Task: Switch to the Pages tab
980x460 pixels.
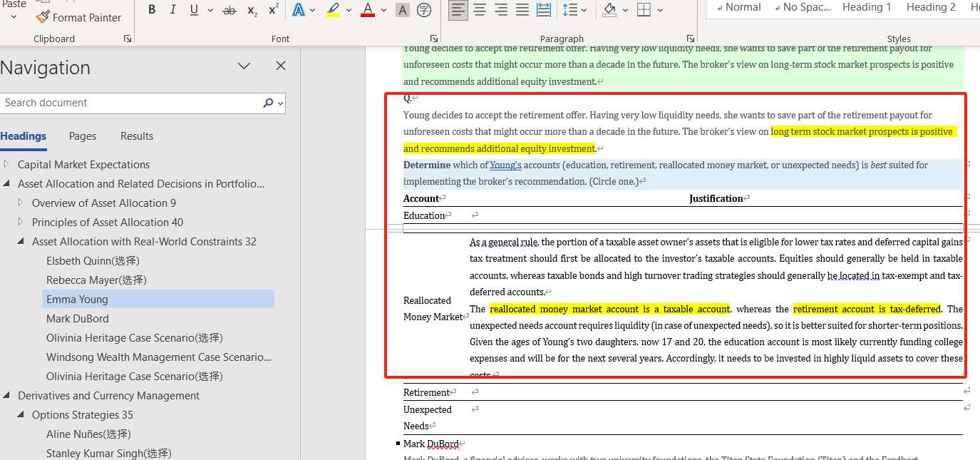Action: click(x=83, y=136)
